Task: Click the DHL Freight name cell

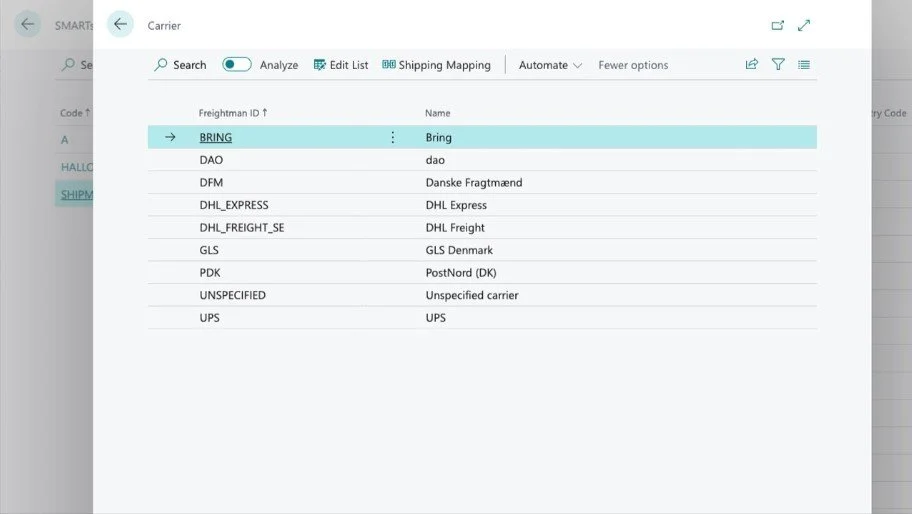Action: tap(455, 228)
